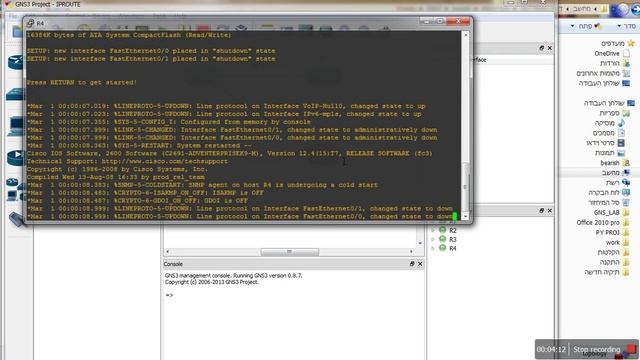Close the Topology Summary dock panel
640x360 pixels.
tap(549, 211)
